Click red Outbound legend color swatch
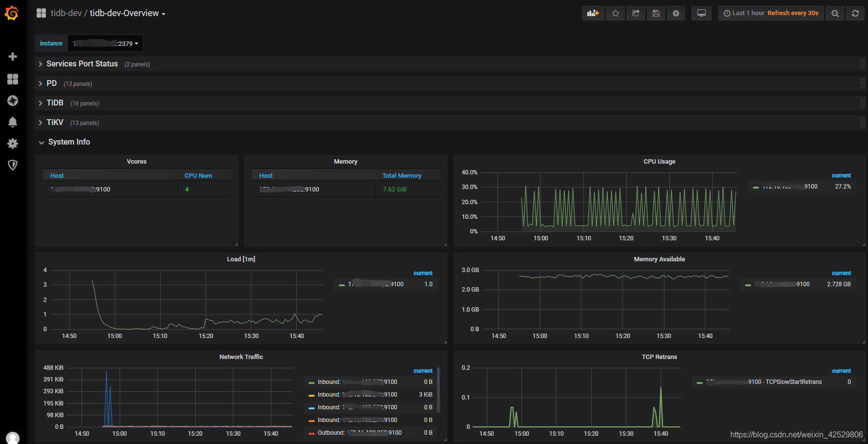Screen dimensions: 868x444 pyautogui.click(x=311, y=434)
